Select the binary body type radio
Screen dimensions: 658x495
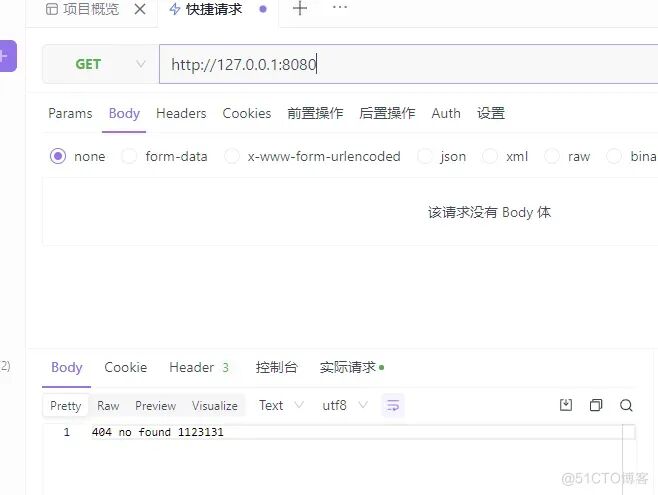pos(614,156)
